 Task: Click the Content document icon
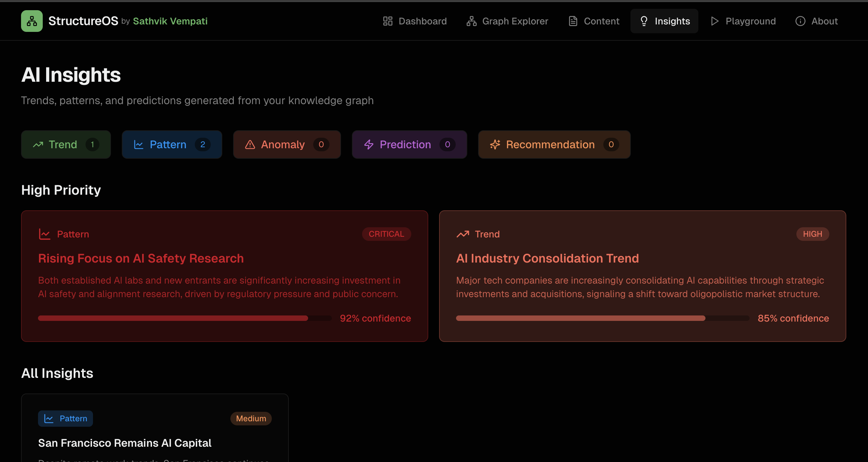click(573, 21)
